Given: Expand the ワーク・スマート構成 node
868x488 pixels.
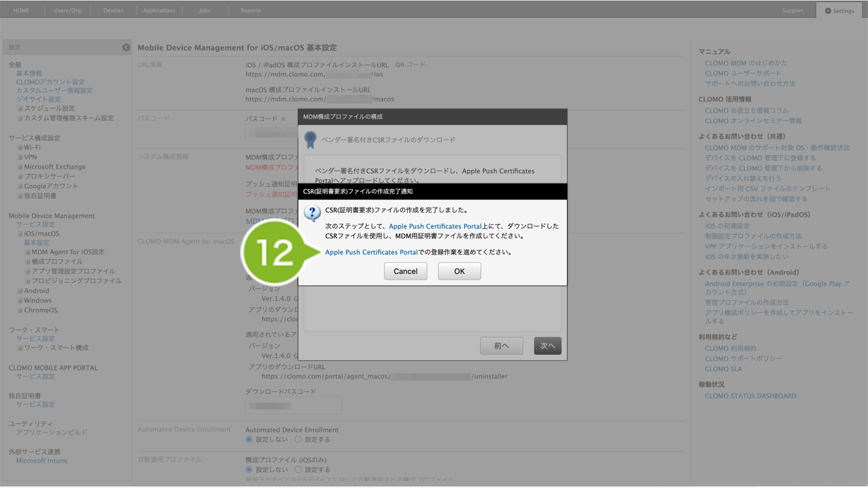Looking at the screenshot, I should (20, 348).
